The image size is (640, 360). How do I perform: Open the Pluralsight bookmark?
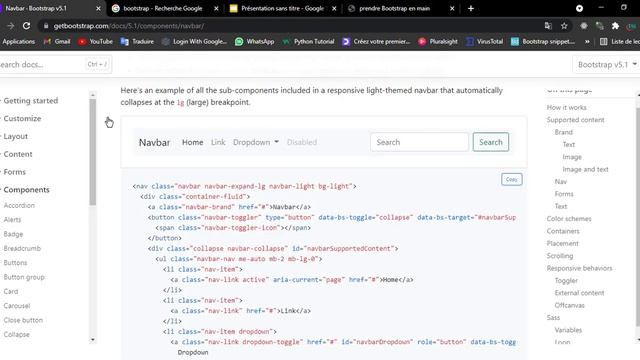coord(438,41)
